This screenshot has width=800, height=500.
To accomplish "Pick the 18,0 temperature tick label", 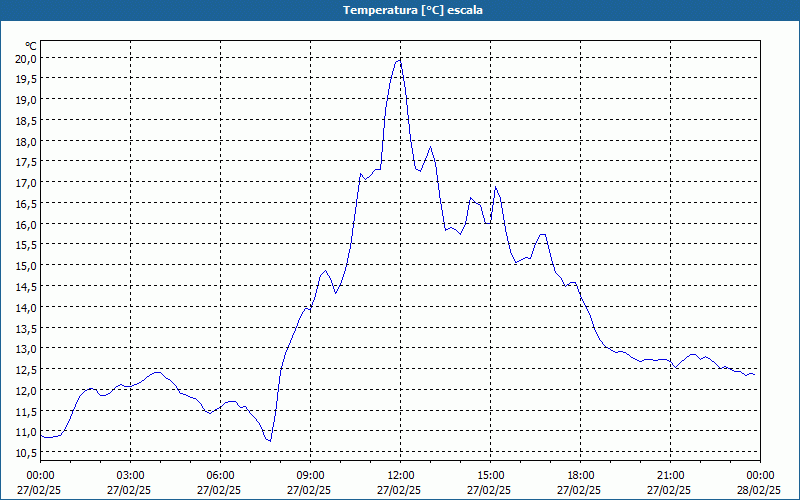I will click(x=26, y=141).
